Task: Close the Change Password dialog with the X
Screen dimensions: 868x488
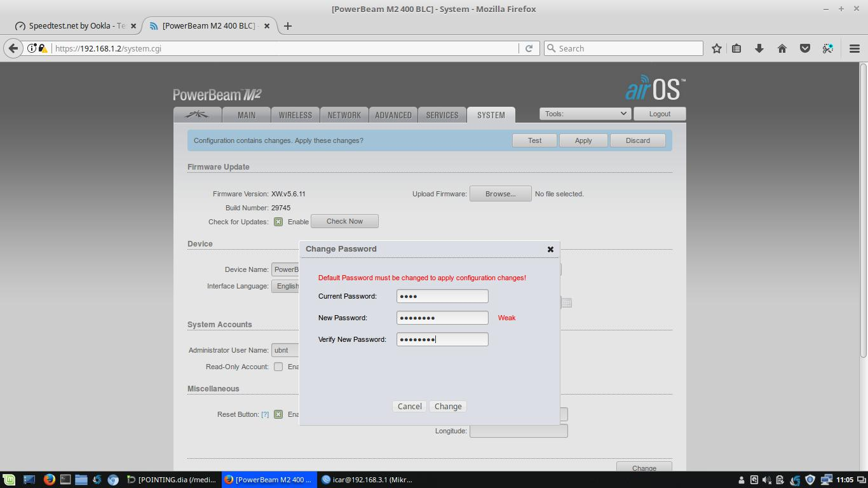Action: (x=550, y=249)
